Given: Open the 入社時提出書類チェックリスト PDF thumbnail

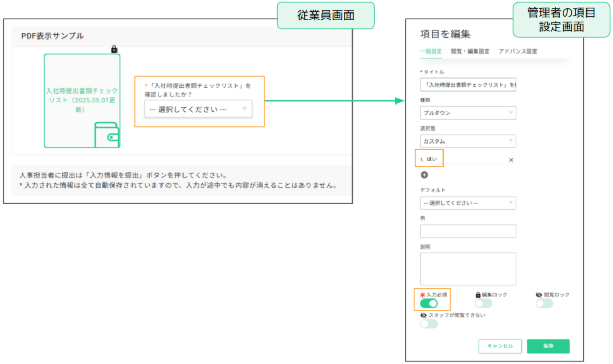Looking at the screenshot, I should pos(82,100).
